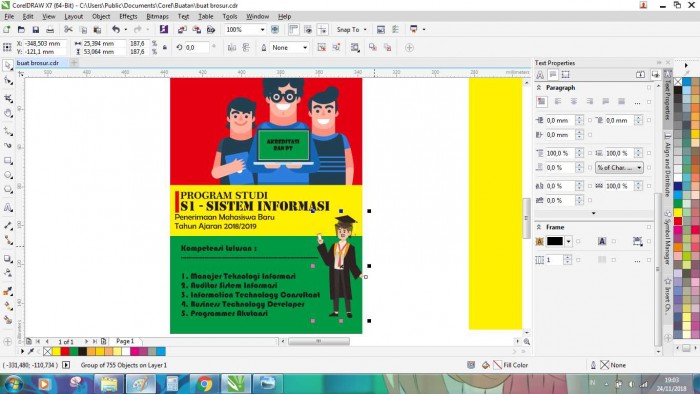Click the Cut scissors icon
Viewport: 700px width, 394px height.
click(68, 29)
